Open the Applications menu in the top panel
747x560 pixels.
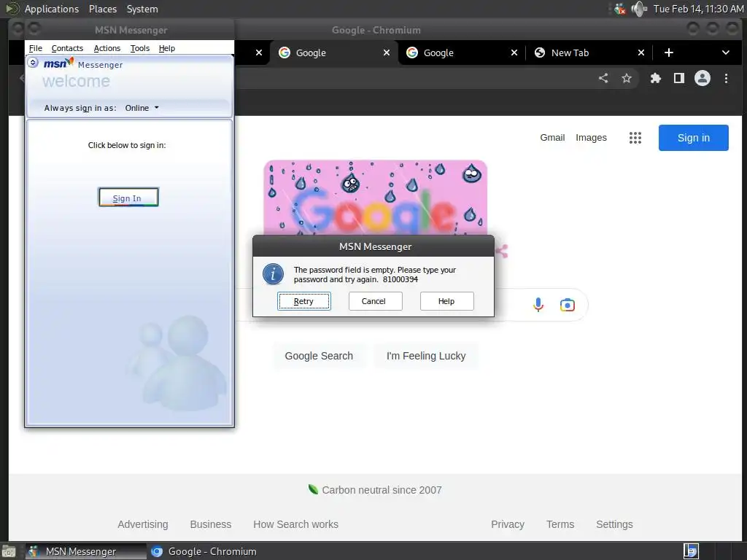coord(52,9)
